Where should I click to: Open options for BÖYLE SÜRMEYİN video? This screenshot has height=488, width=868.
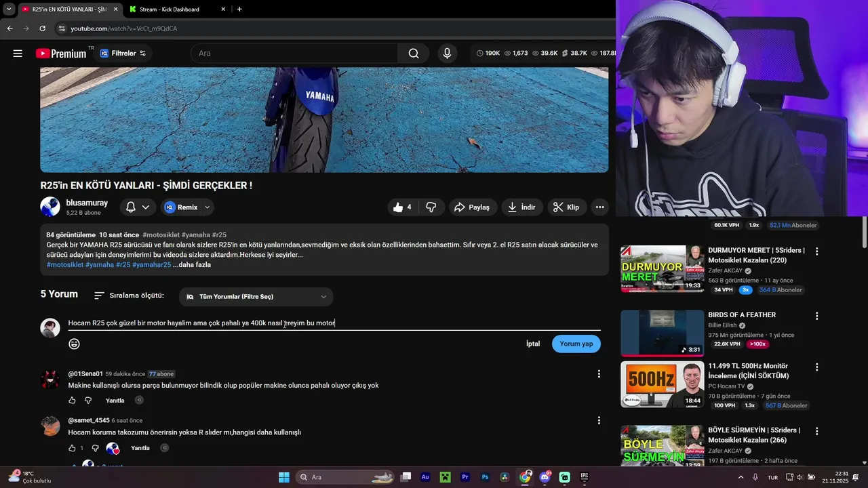click(817, 431)
